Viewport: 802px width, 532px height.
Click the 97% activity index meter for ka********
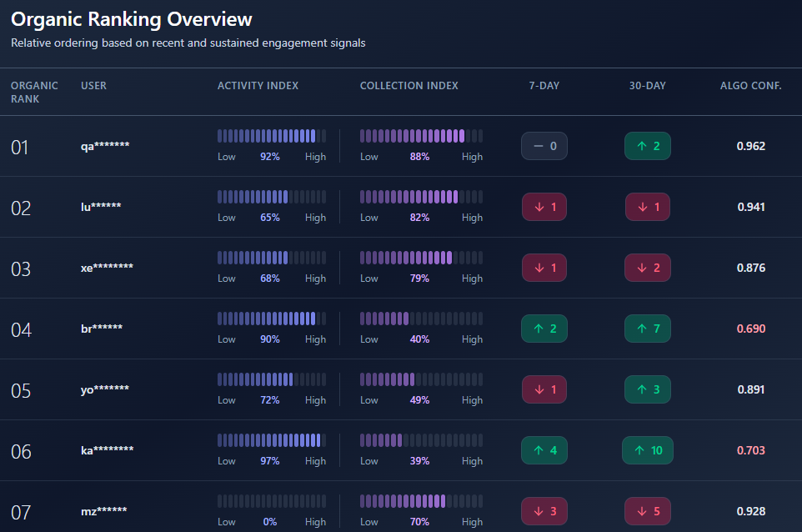(x=271, y=440)
